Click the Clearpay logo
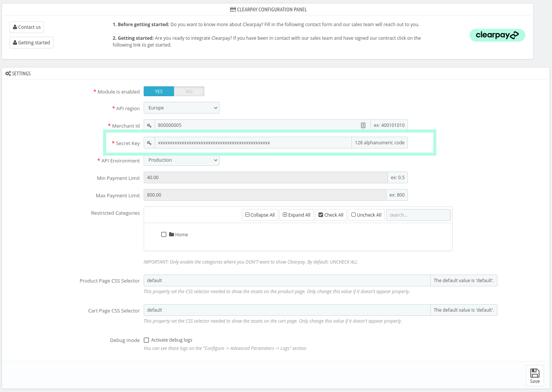This screenshot has width=552, height=392. 497,35
